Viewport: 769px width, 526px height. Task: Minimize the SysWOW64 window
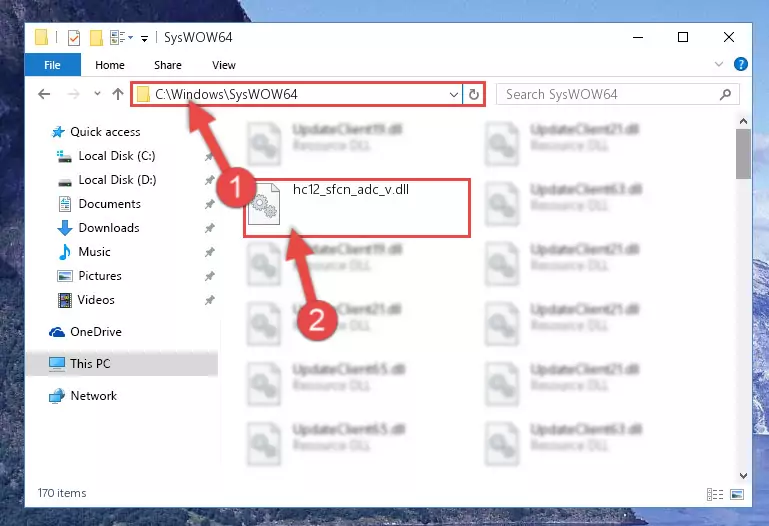point(638,37)
